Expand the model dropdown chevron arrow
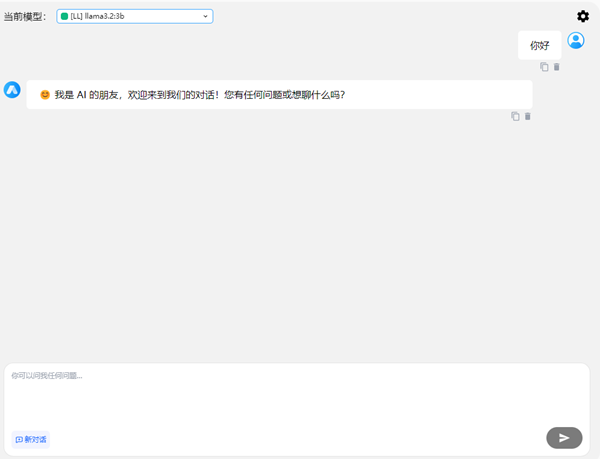 [x=205, y=16]
